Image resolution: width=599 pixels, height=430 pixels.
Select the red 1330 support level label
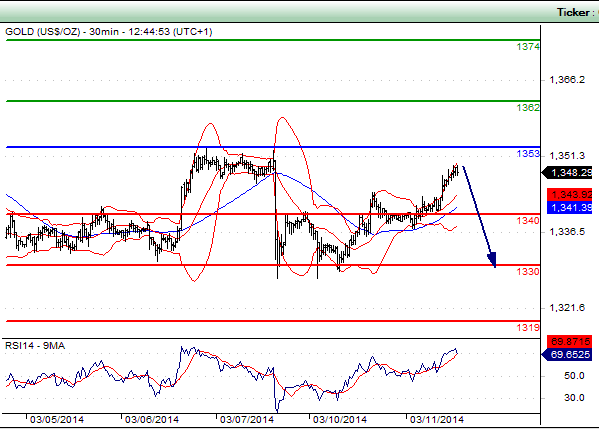pos(528,272)
